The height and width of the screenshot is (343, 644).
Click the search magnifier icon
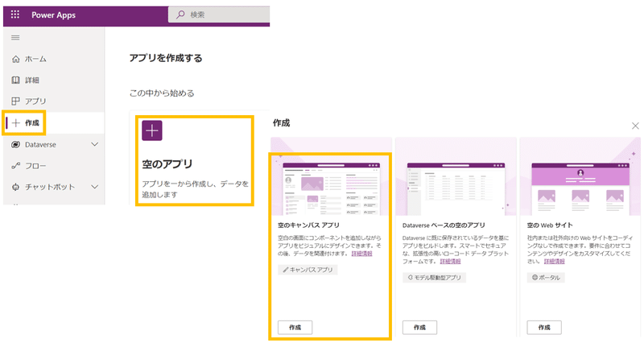pos(180,14)
